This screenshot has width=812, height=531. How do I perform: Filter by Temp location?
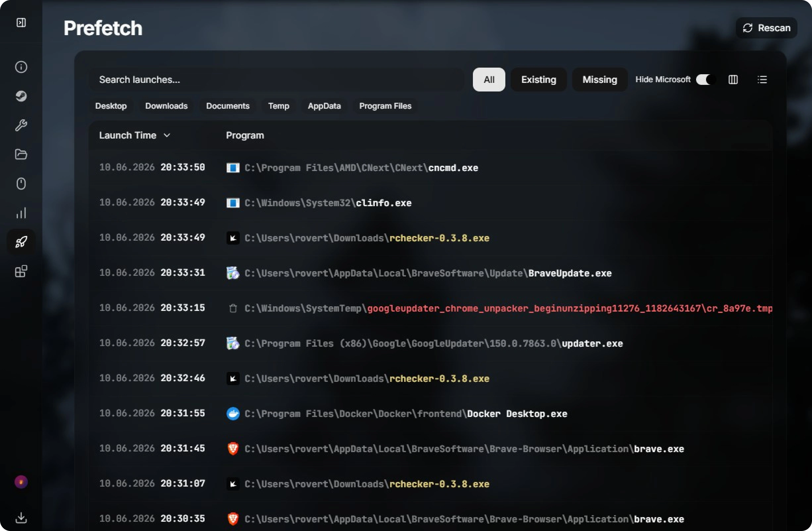pos(279,106)
